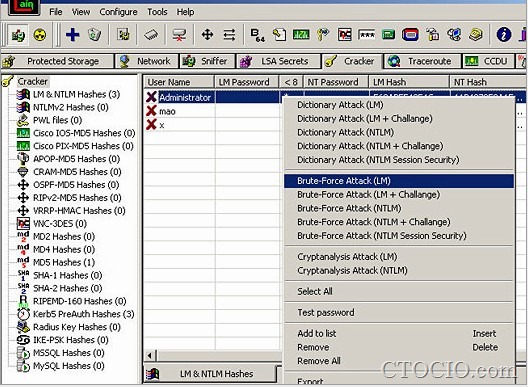Switch to the Network tab
The width and height of the screenshot is (528, 387).
pyautogui.click(x=147, y=61)
